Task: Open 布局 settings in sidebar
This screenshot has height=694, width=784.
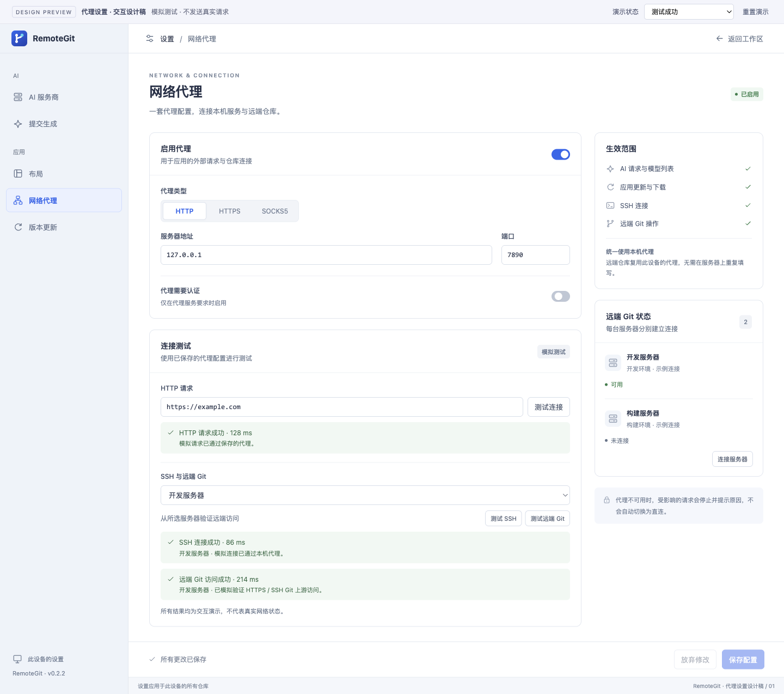Action: click(x=64, y=174)
